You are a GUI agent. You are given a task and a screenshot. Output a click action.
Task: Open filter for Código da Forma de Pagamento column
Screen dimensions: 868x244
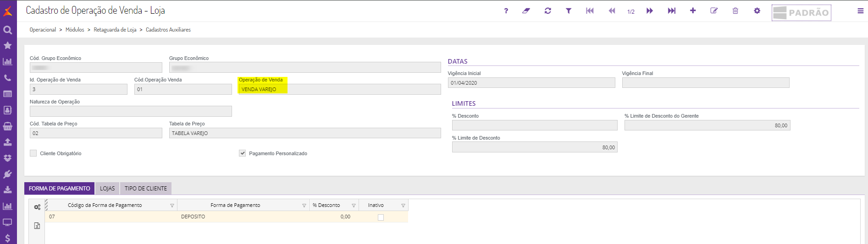pos(172,206)
